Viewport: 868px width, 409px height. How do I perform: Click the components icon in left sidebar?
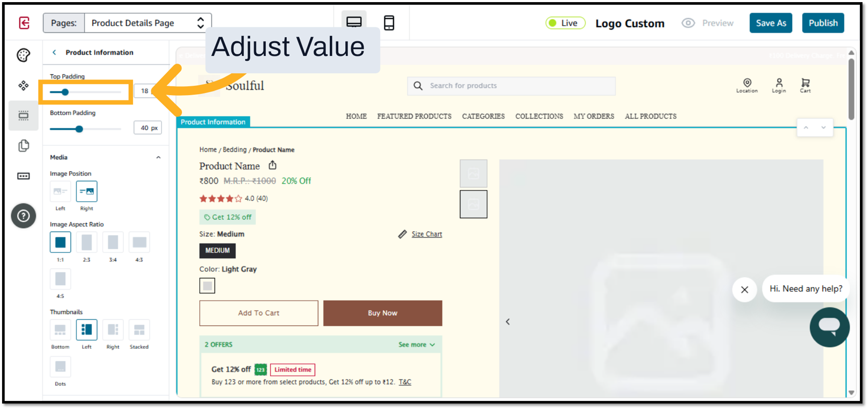[x=24, y=85]
